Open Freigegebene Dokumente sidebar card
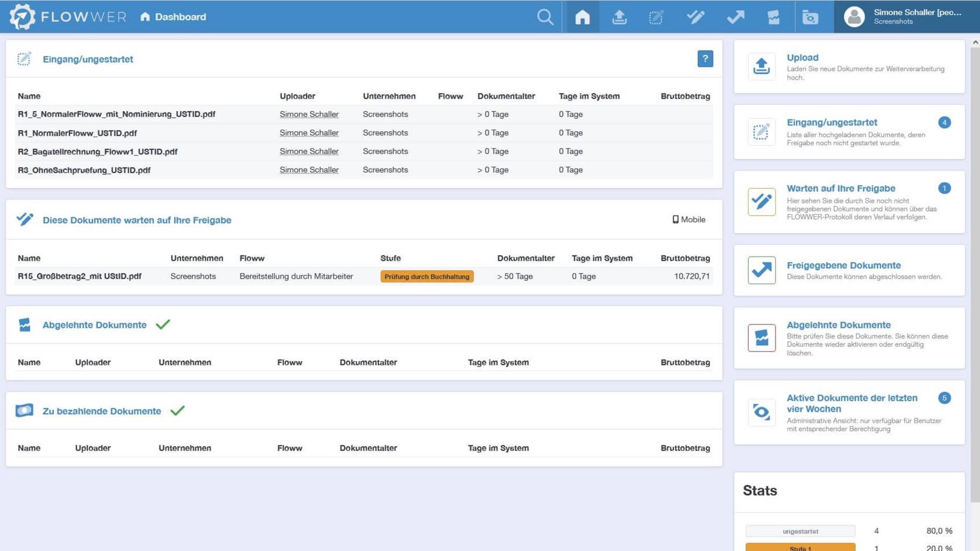 point(849,270)
